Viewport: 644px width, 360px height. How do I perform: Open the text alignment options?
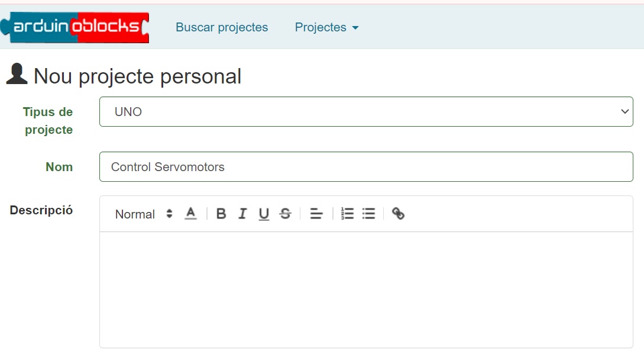pos(316,214)
